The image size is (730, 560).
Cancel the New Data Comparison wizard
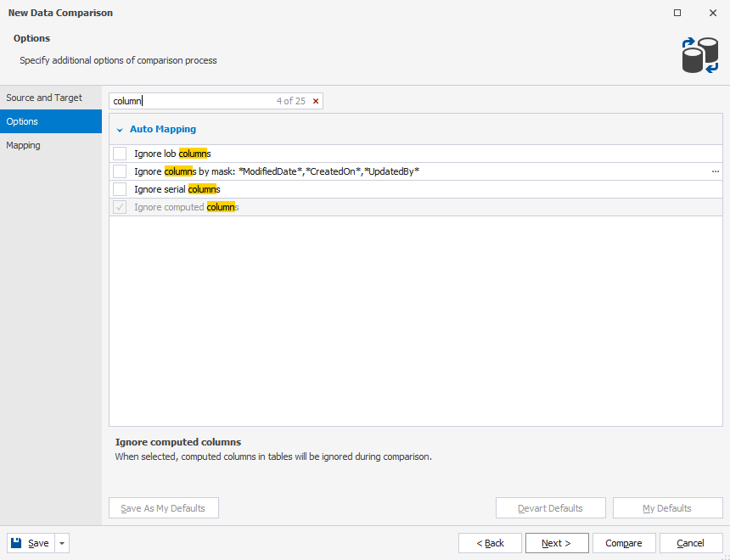click(x=690, y=542)
